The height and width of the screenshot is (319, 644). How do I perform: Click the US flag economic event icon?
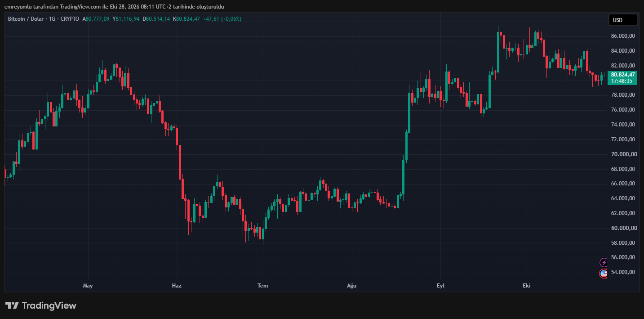604,274
